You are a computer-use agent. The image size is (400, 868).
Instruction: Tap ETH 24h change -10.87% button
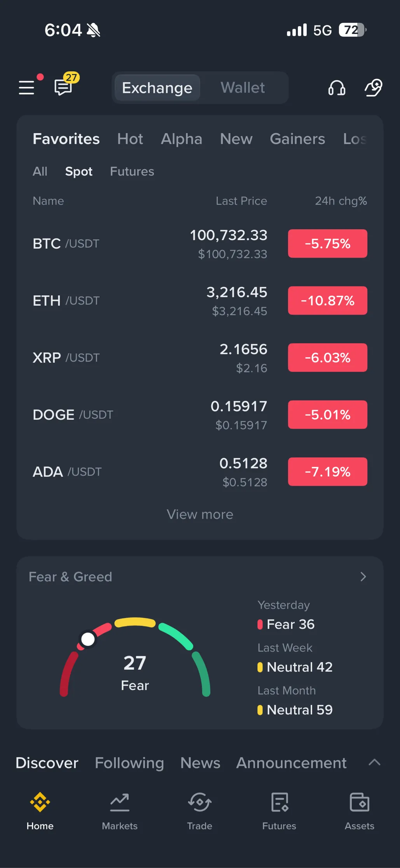(x=327, y=301)
